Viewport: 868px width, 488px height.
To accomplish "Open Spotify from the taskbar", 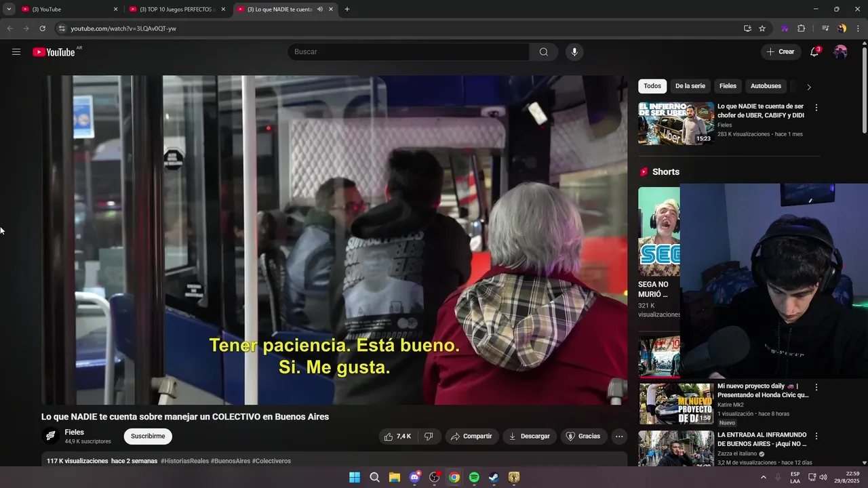I will point(474,477).
